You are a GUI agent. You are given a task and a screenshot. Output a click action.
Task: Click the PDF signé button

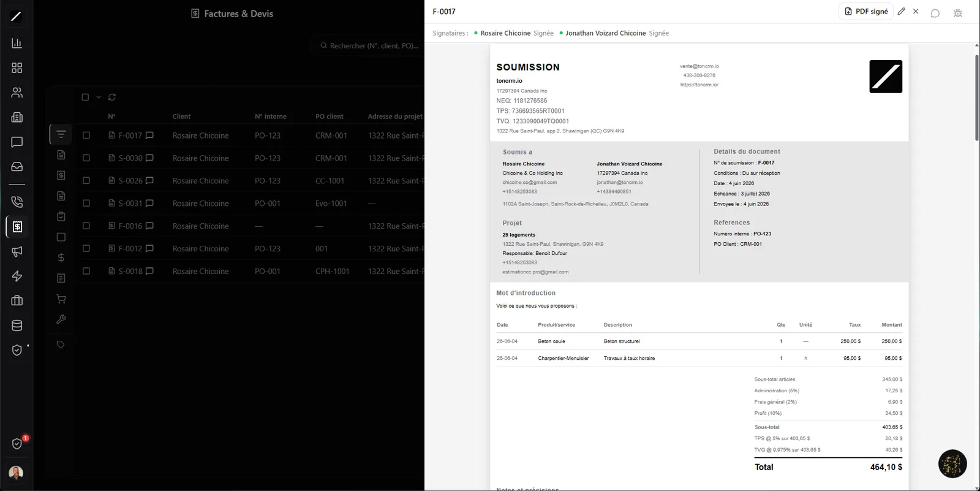(866, 12)
